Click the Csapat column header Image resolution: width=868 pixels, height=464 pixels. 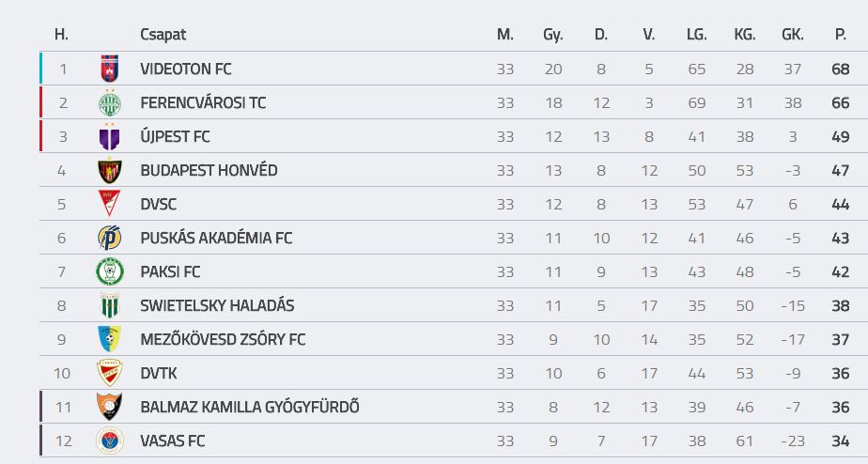(x=163, y=35)
